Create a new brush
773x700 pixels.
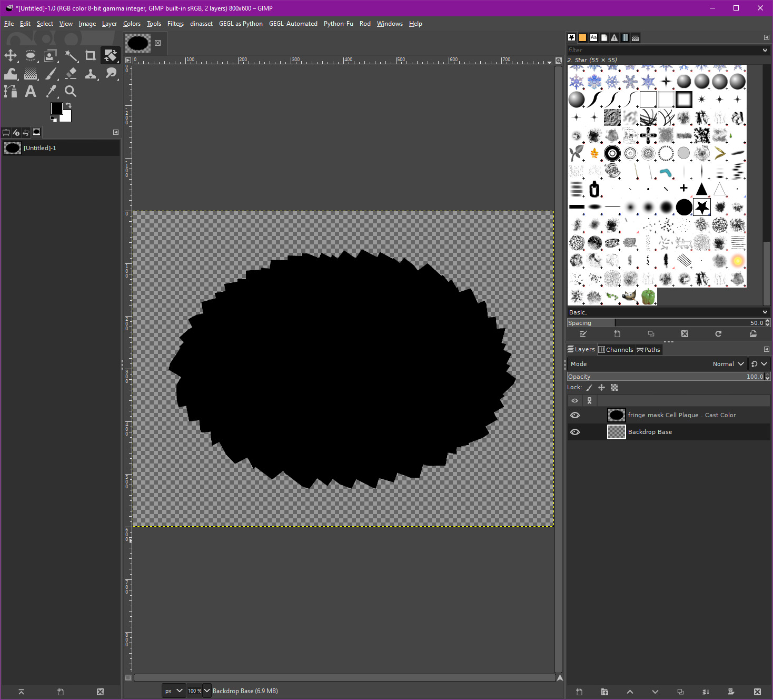pos(617,334)
